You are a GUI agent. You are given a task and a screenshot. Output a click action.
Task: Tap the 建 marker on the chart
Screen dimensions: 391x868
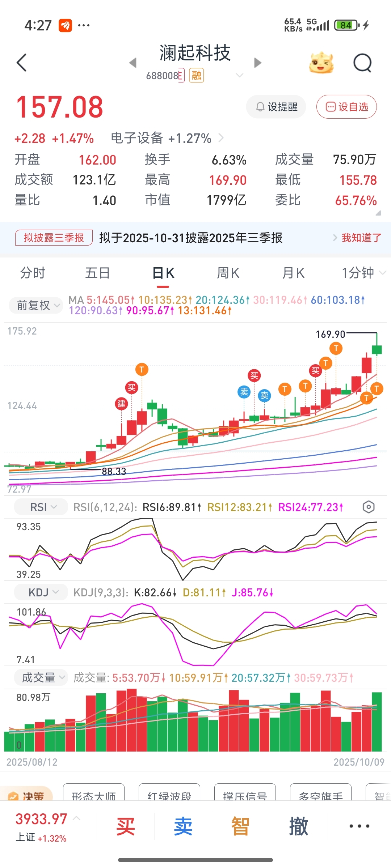click(121, 404)
